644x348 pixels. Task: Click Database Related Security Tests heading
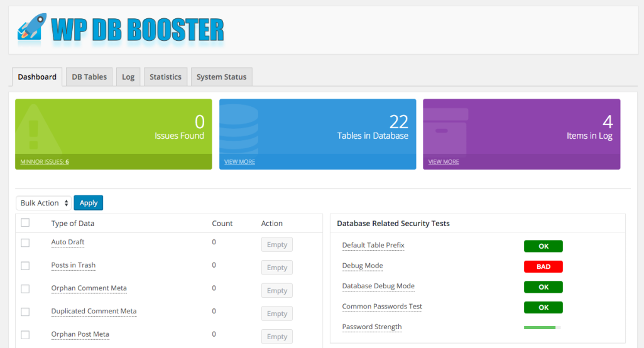pos(393,224)
